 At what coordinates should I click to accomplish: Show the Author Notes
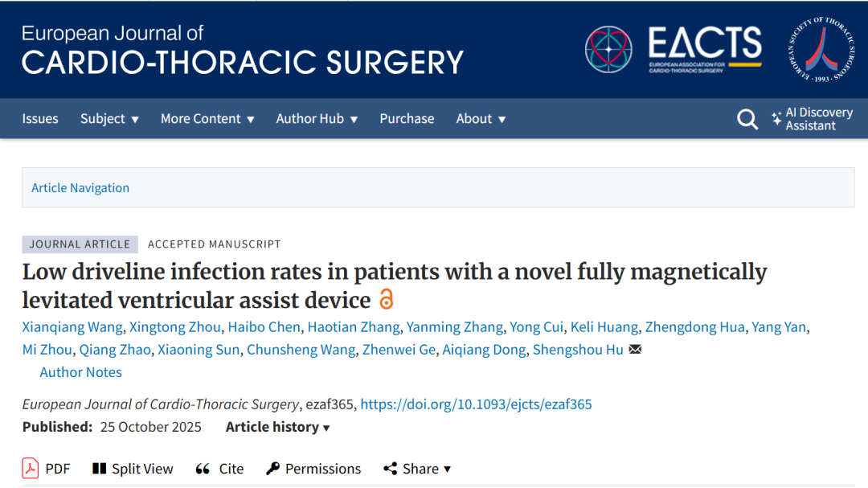click(81, 372)
